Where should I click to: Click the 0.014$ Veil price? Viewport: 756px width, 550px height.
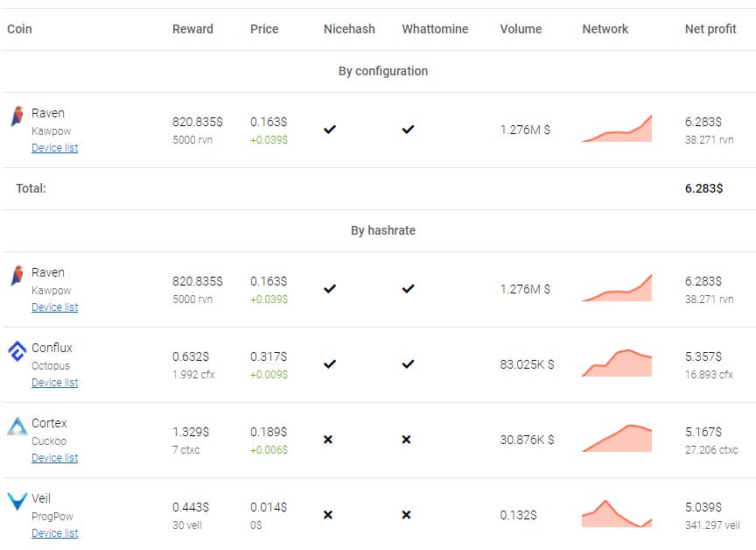269,507
